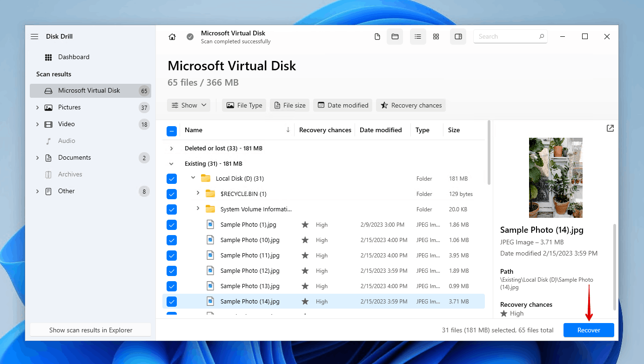The height and width of the screenshot is (364, 644).
Task: Open the File Type filter
Action: pos(244,105)
